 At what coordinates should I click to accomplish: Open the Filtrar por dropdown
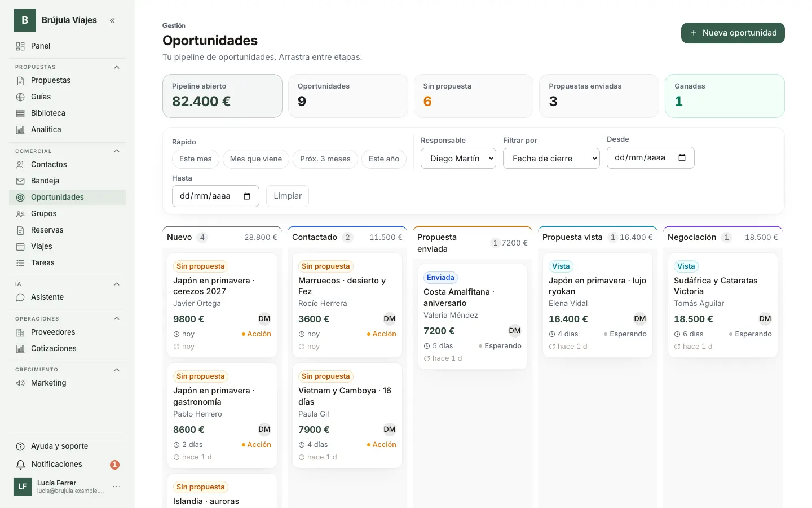coord(551,159)
